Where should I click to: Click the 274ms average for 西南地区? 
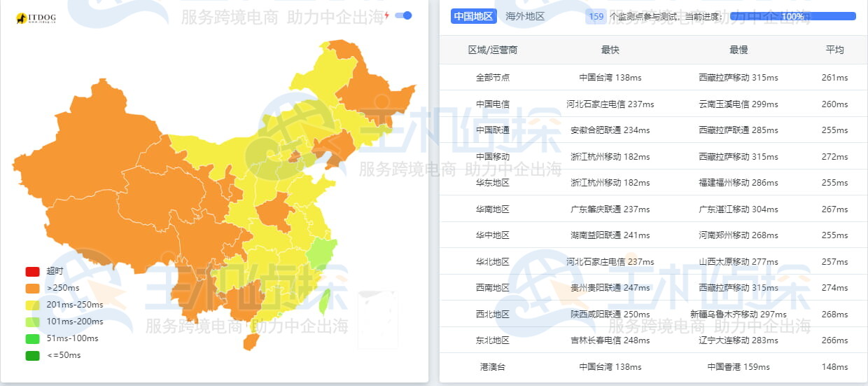[834, 288]
